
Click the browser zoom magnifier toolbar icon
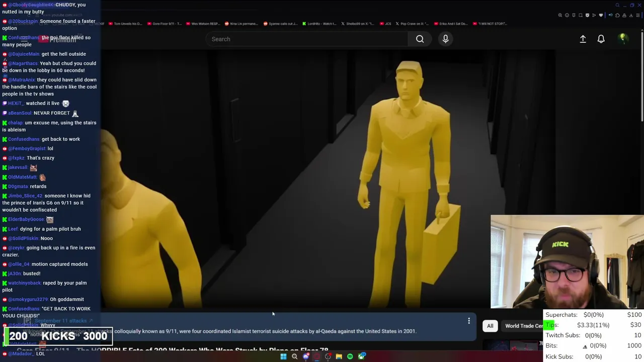pyautogui.click(x=560, y=15)
